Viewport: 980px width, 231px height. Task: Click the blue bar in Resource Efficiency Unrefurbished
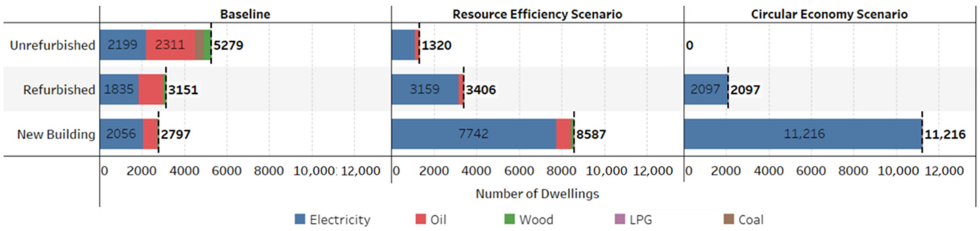tap(403, 45)
